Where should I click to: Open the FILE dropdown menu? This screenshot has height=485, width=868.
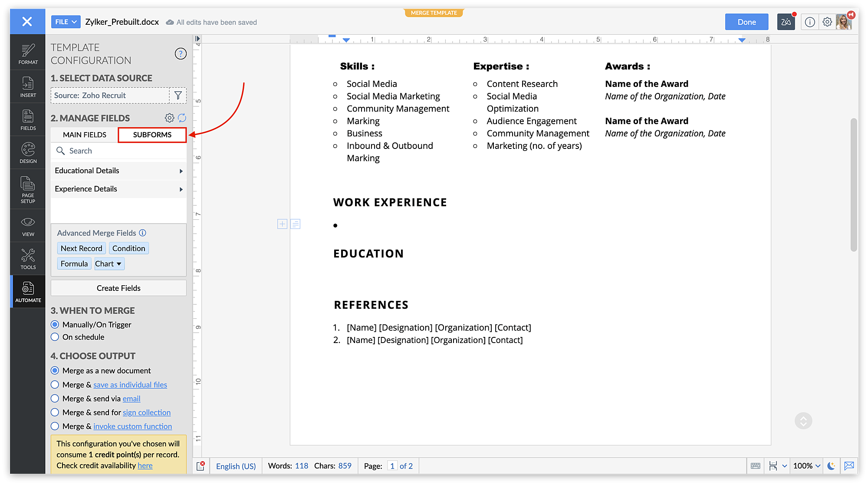tap(66, 22)
